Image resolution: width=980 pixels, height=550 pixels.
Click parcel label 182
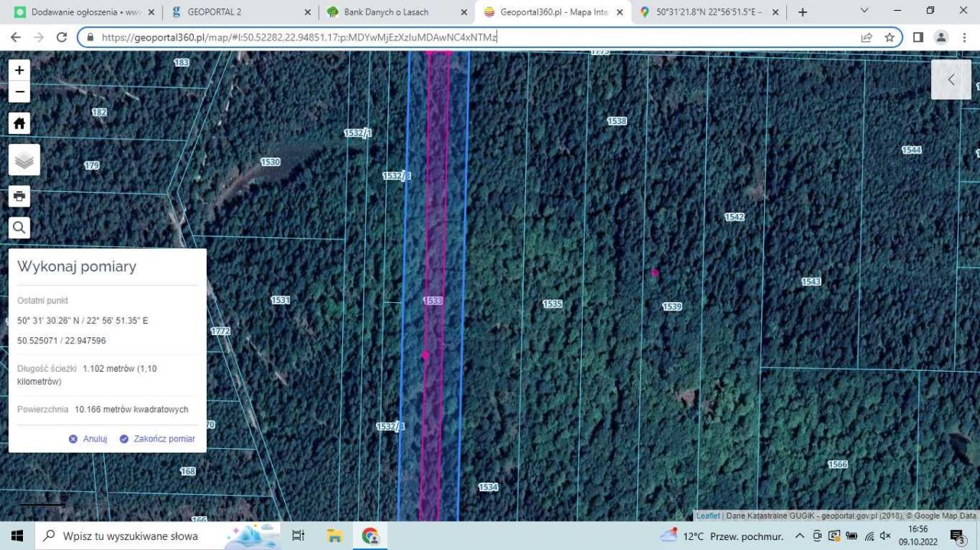click(100, 112)
